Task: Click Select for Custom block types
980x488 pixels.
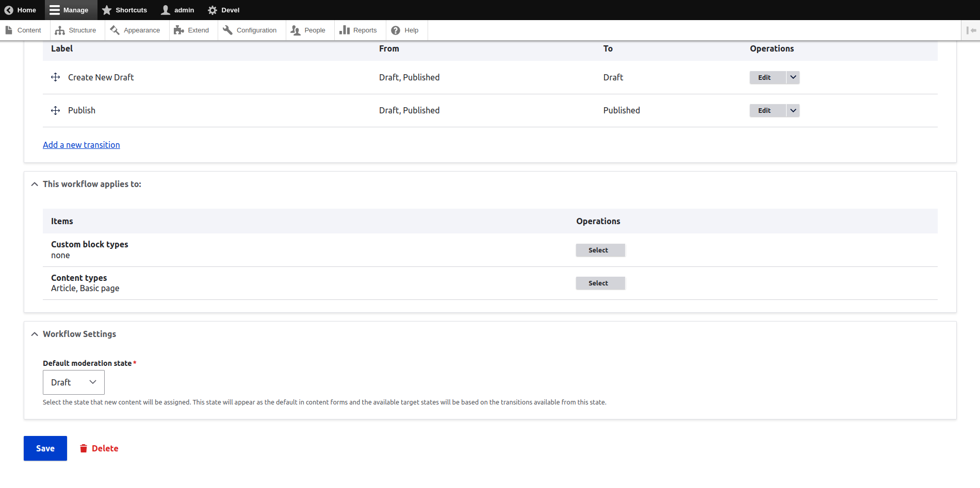Action: pos(600,250)
